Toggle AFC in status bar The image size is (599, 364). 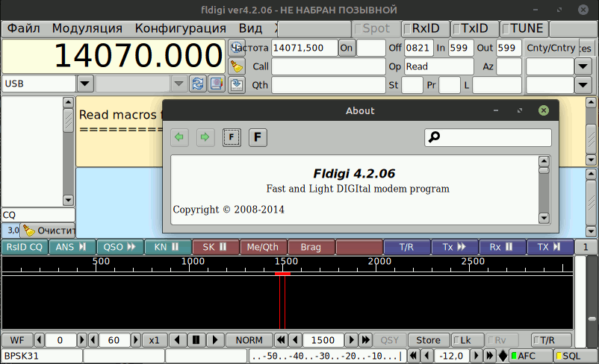(x=530, y=356)
